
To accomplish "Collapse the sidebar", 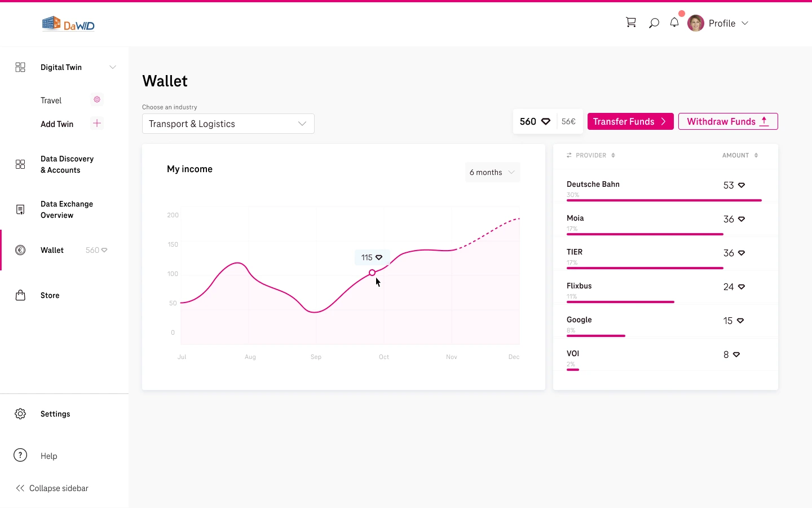I will tap(52, 488).
